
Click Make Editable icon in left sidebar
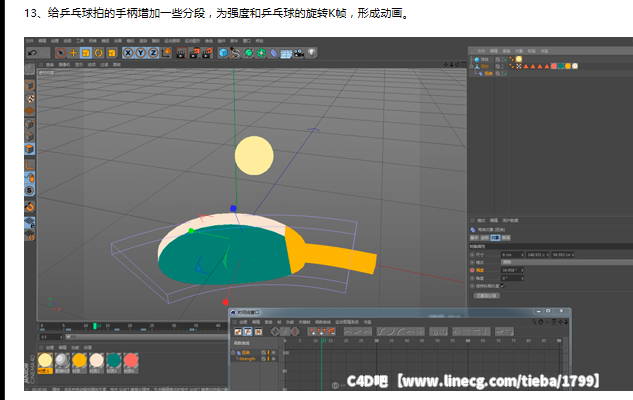pos(29,69)
